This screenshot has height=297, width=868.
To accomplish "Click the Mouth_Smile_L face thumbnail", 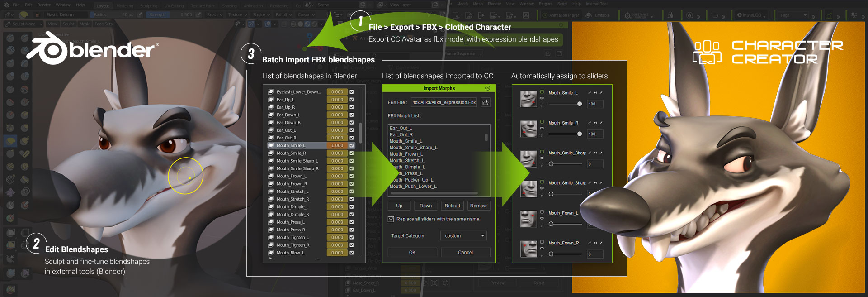I will 528,99.
